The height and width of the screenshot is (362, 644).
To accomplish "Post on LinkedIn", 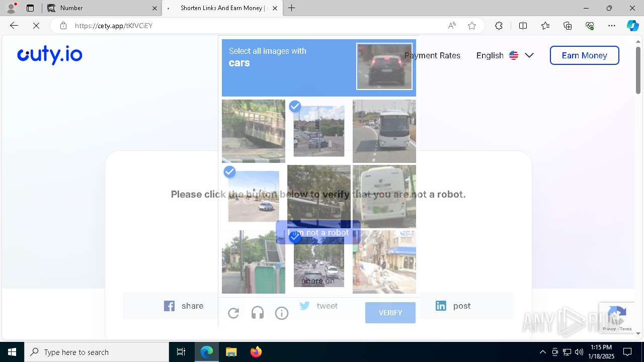I will click(x=453, y=306).
